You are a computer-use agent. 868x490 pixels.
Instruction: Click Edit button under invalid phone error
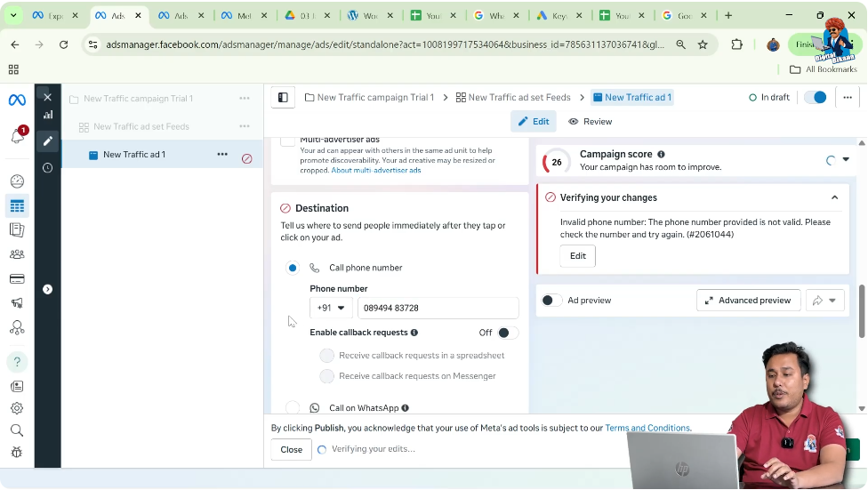coord(578,256)
